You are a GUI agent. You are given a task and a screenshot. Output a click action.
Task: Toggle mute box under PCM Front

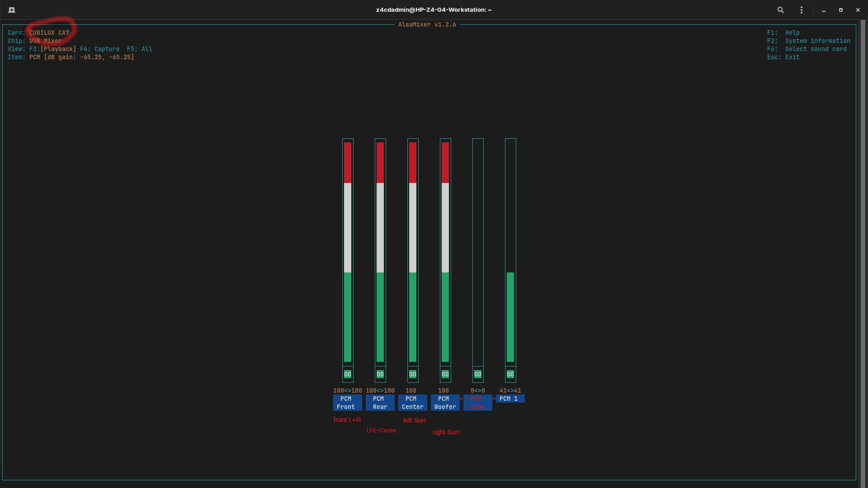pos(348,374)
